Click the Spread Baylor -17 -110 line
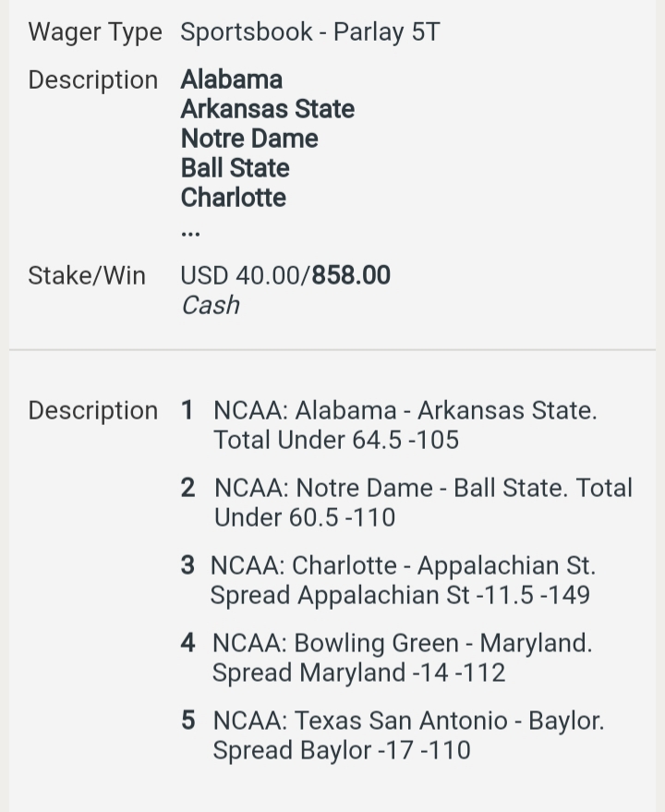 pyautogui.click(x=342, y=750)
